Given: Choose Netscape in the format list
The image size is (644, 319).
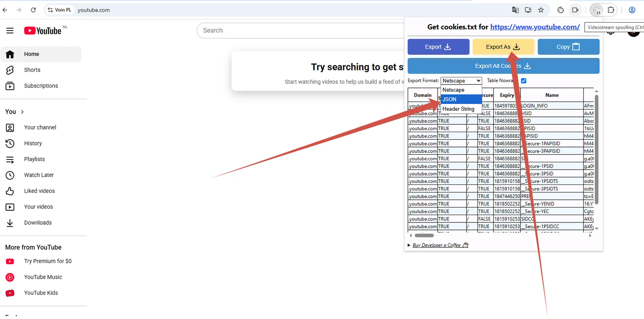Looking at the screenshot, I should (x=461, y=90).
